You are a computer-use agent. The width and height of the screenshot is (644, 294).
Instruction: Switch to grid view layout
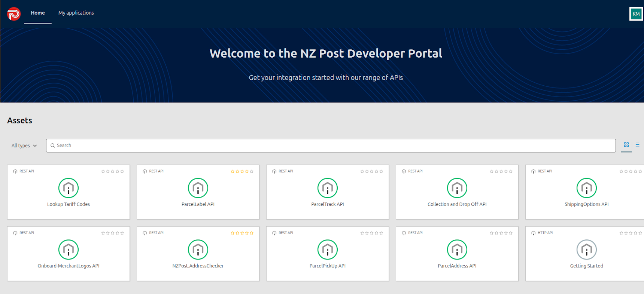tap(626, 145)
